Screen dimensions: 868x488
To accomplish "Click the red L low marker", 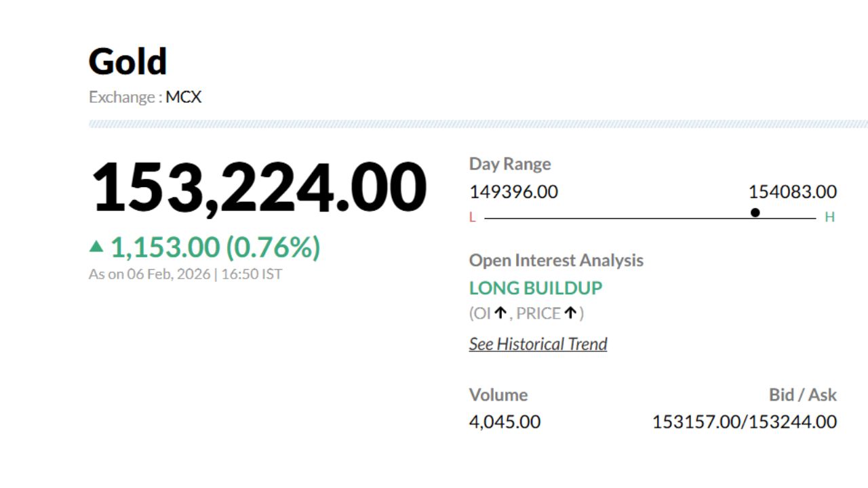I will point(473,218).
